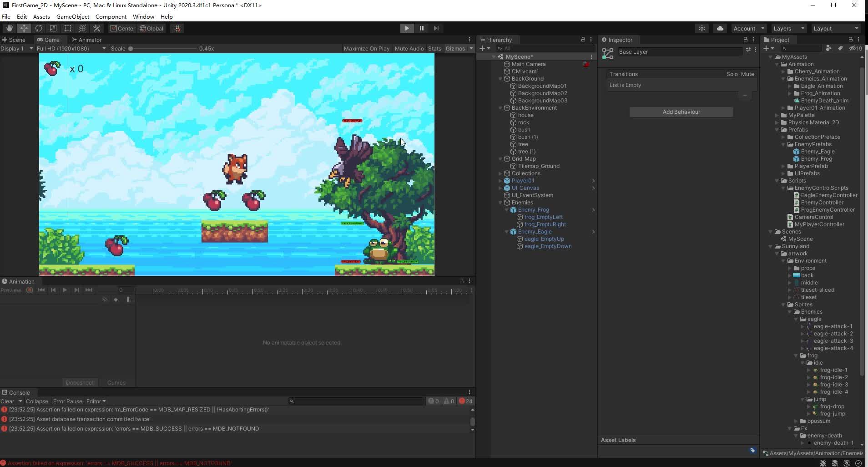868x467 pixels.
Task: Toggle grid snapping icon
Action: (x=177, y=28)
